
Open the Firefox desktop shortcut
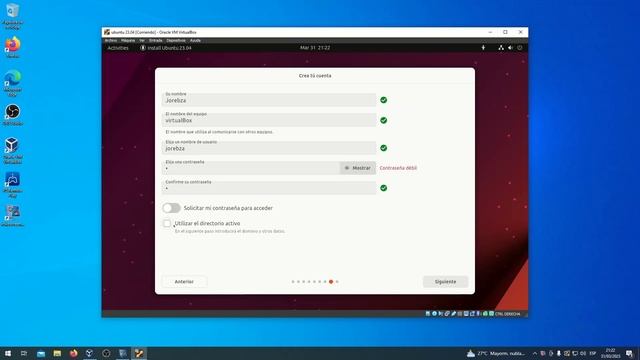(x=13, y=47)
